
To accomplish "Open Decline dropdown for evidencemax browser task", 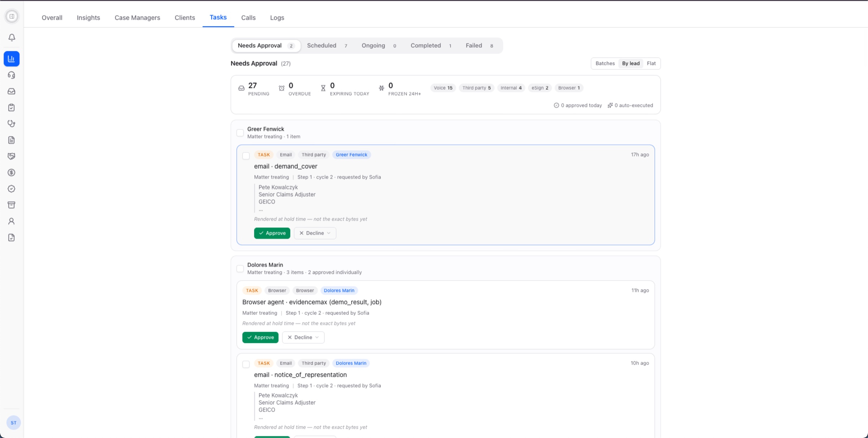I will point(303,337).
